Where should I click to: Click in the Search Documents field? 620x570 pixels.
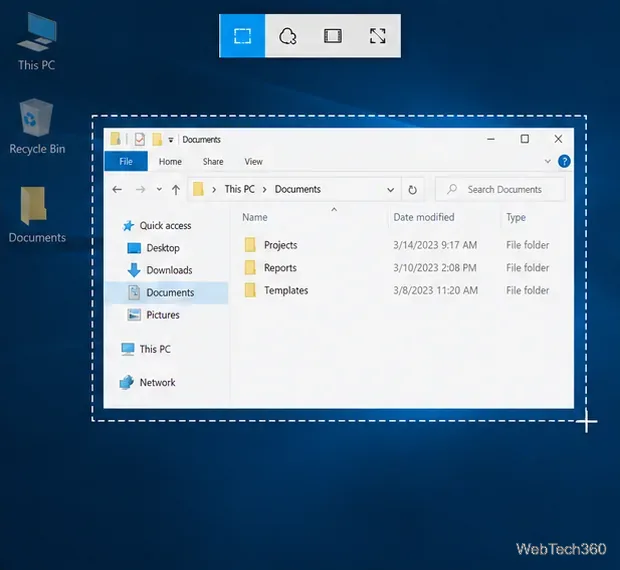pos(500,189)
